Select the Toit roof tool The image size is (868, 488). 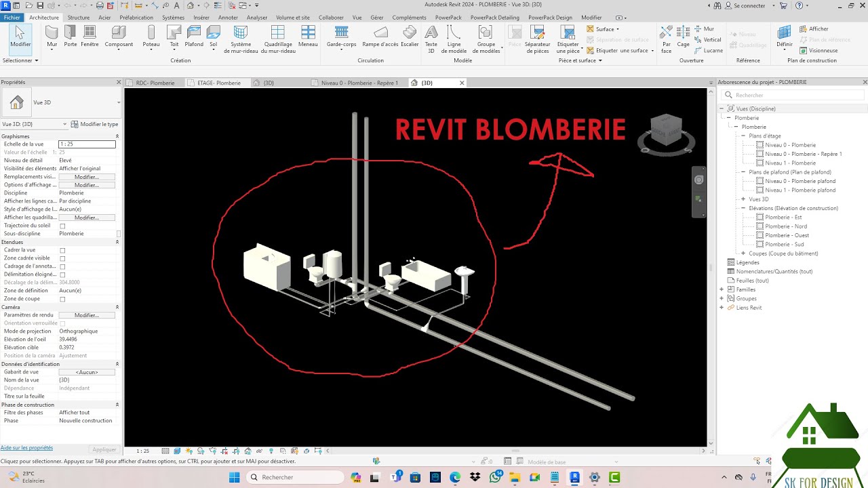174,36
